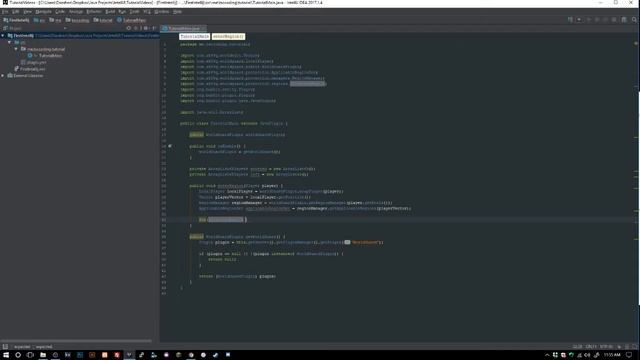Open the Windows notification center
The height and width of the screenshot is (360, 640).
coord(629,355)
